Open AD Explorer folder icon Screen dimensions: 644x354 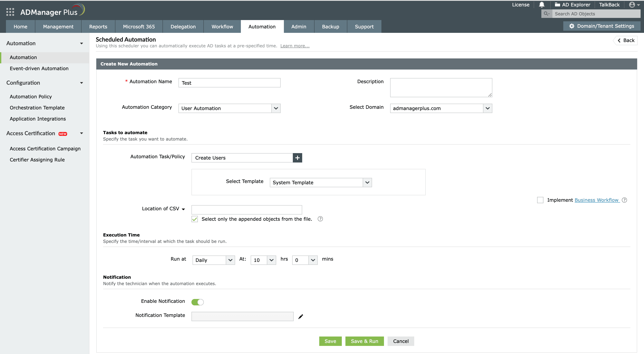coord(557,4)
